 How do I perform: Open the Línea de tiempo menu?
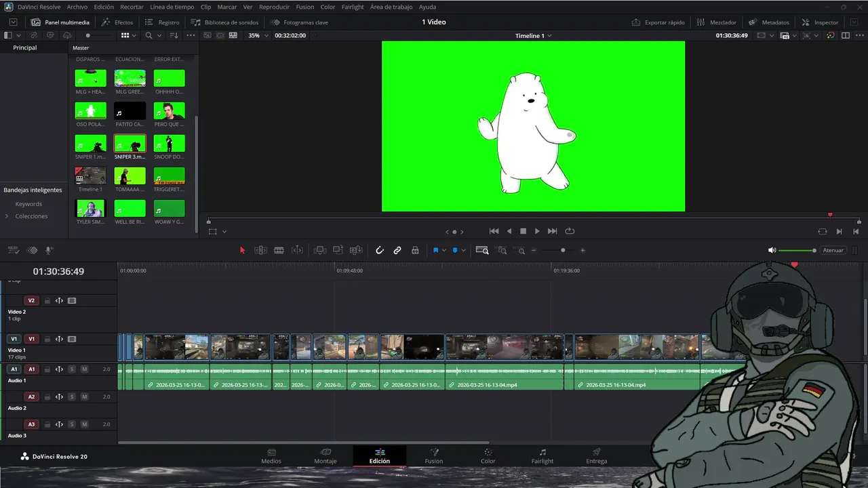[172, 7]
